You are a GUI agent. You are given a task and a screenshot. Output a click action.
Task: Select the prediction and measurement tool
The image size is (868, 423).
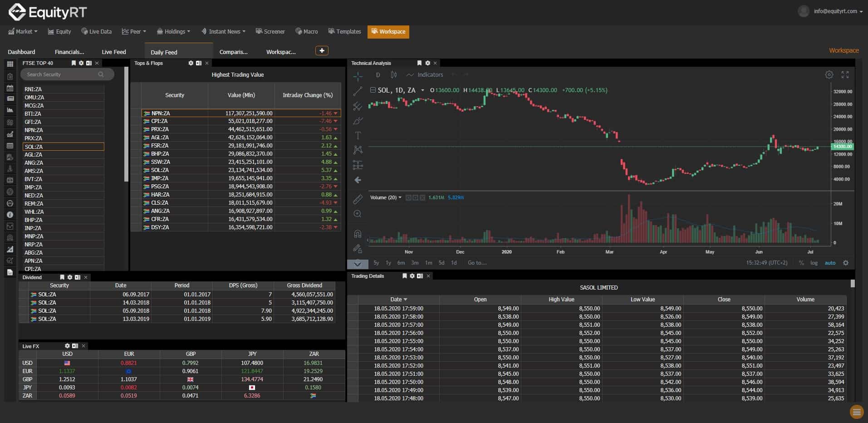point(358,165)
